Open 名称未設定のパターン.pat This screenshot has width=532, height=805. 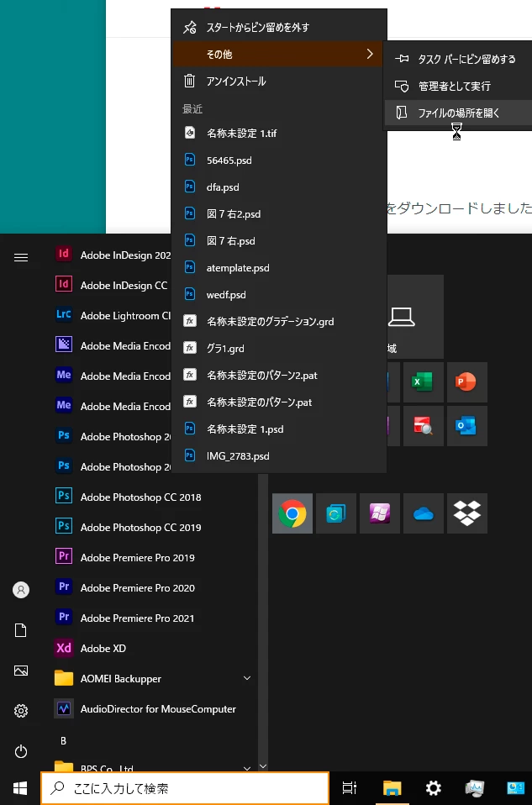pos(279,402)
